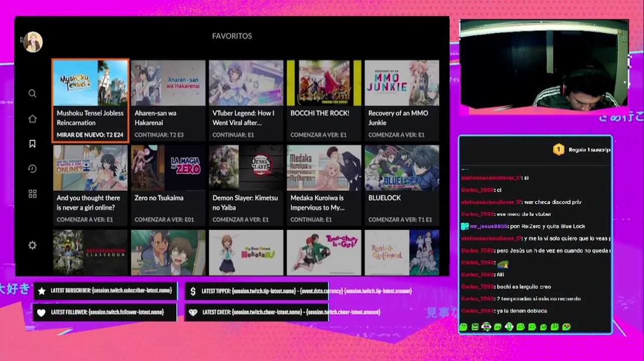This screenshot has width=644, height=361.
Task: Click chat message 'ese mero de la vtuber'
Action: point(524,214)
